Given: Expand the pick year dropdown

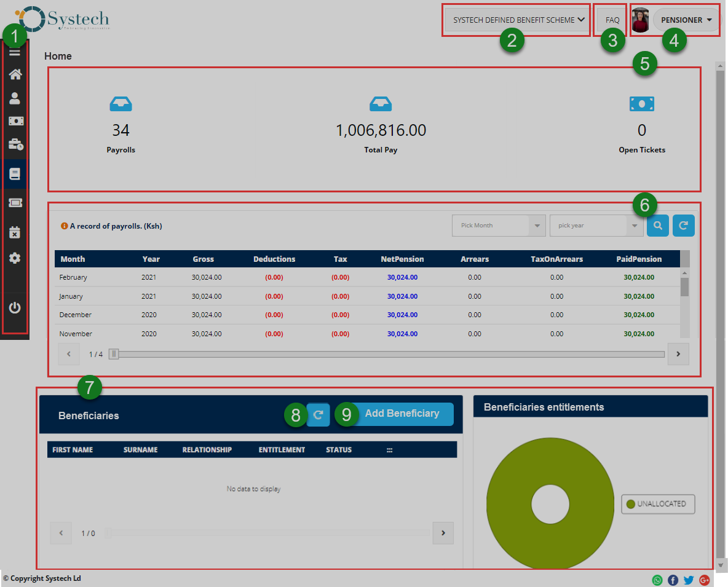Looking at the screenshot, I should 596,226.
